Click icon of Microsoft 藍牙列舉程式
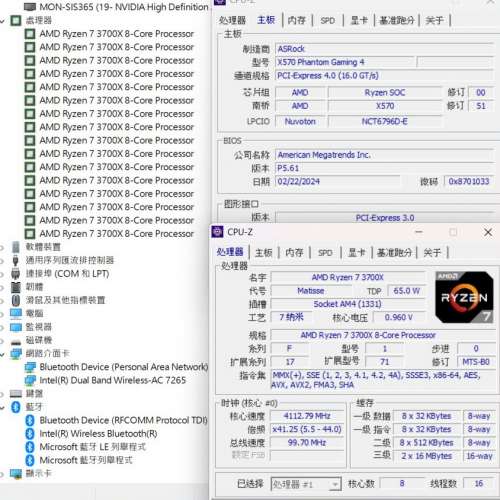Viewport: 500px width, 500px height. (x=30, y=460)
